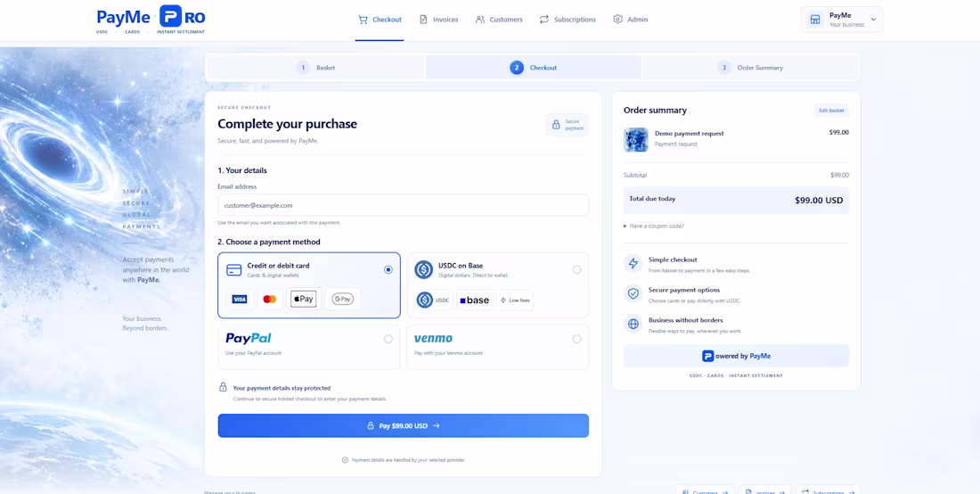Click the PayMe PRO logo
980x494 pixels.
tap(151, 20)
